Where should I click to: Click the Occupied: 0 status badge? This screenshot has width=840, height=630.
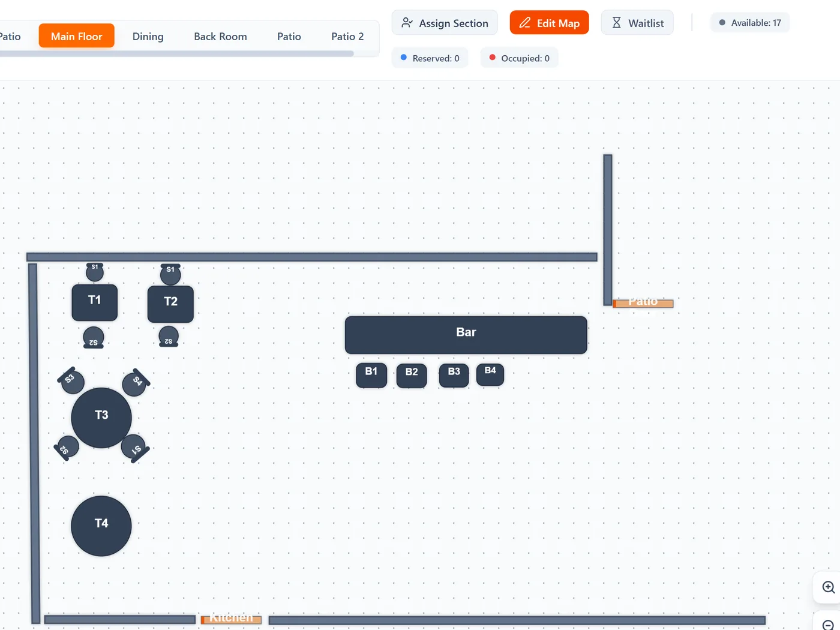(519, 58)
